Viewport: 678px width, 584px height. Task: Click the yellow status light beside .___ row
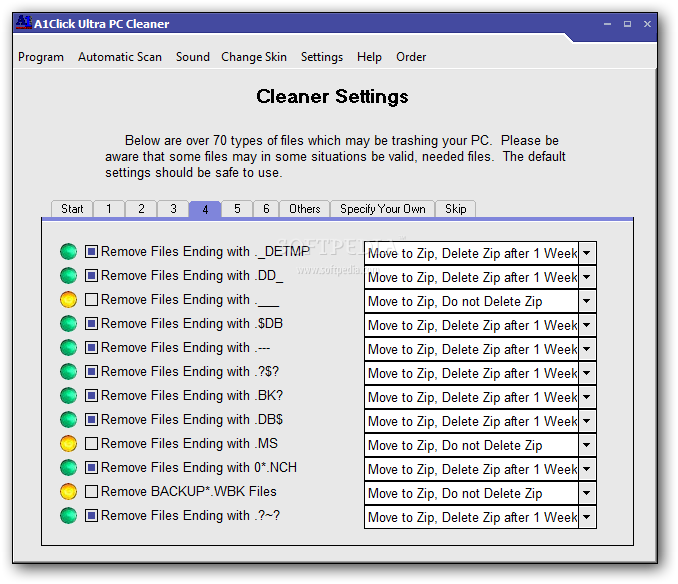[68, 300]
